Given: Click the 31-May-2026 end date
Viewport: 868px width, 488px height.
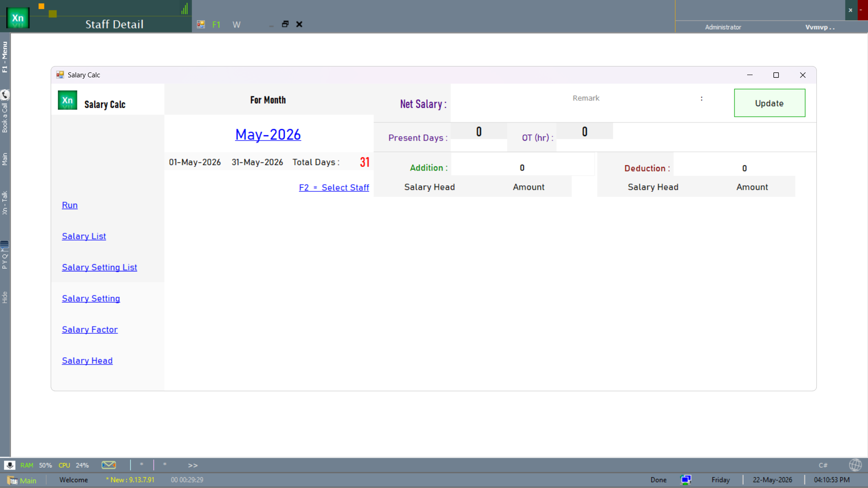Looking at the screenshot, I should (x=258, y=162).
